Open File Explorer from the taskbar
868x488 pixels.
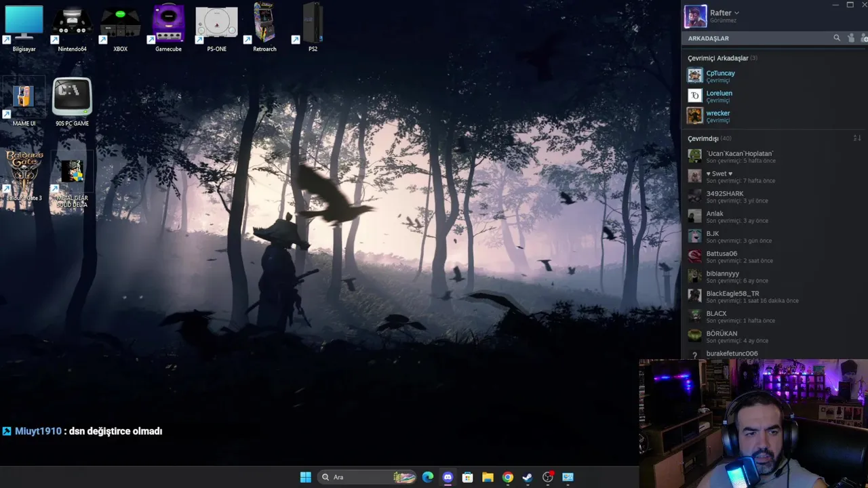pos(488,477)
